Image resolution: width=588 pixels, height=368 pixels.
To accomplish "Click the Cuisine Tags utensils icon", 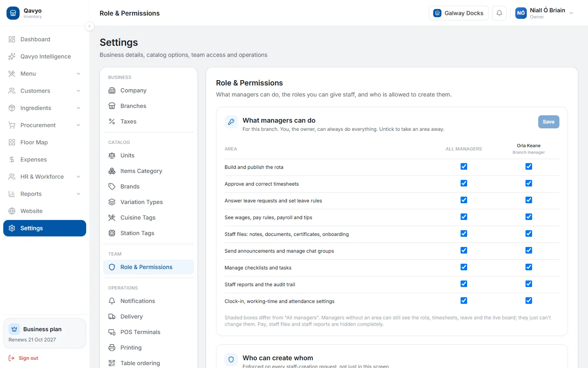I will (112, 218).
